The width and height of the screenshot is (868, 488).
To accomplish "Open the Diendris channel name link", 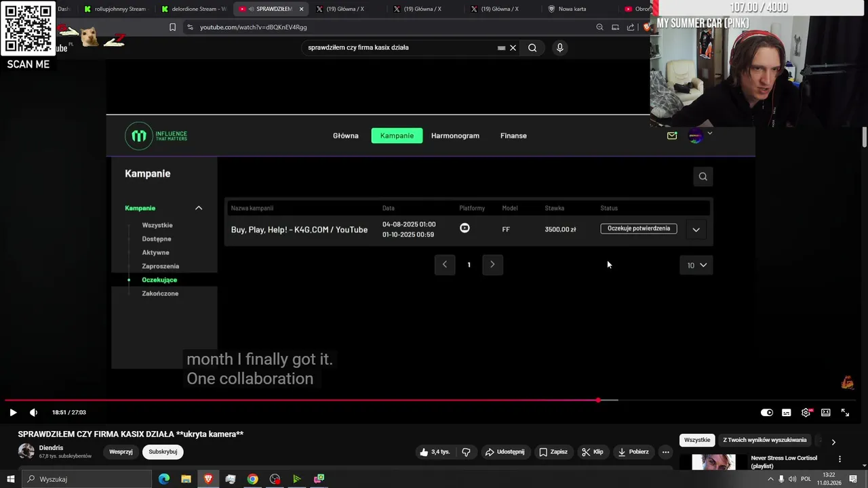I will [51, 448].
